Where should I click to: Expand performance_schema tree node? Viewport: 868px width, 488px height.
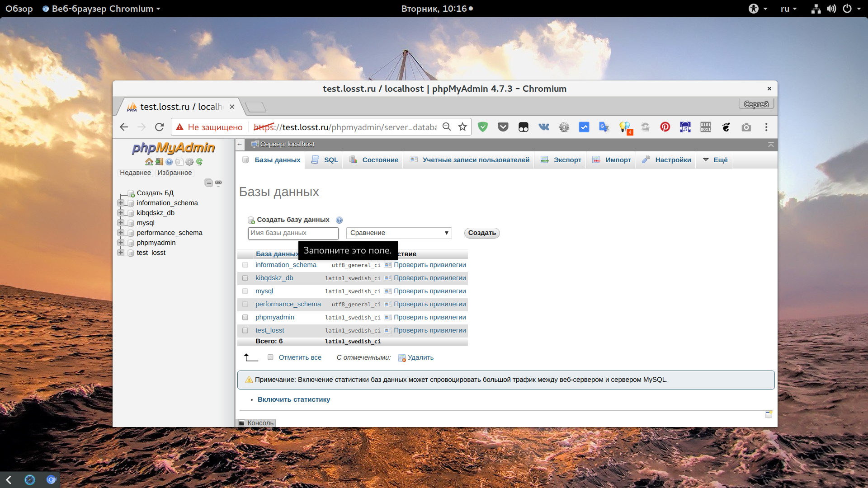click(121, 233)
